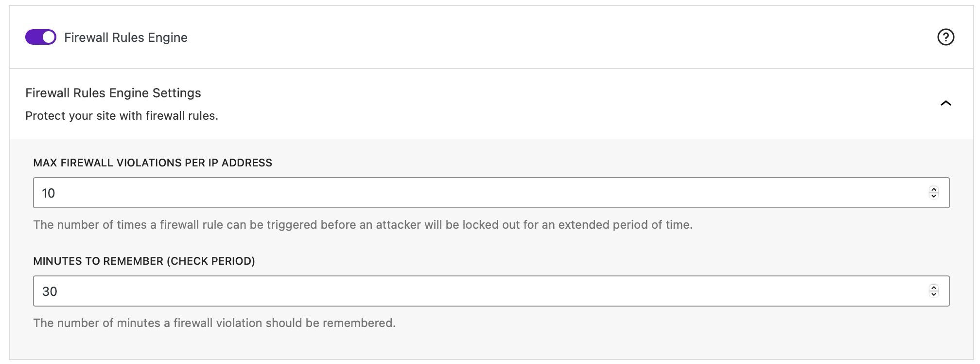Click the "Max Firewall Violations Per IP Address" label

(153, 163)
